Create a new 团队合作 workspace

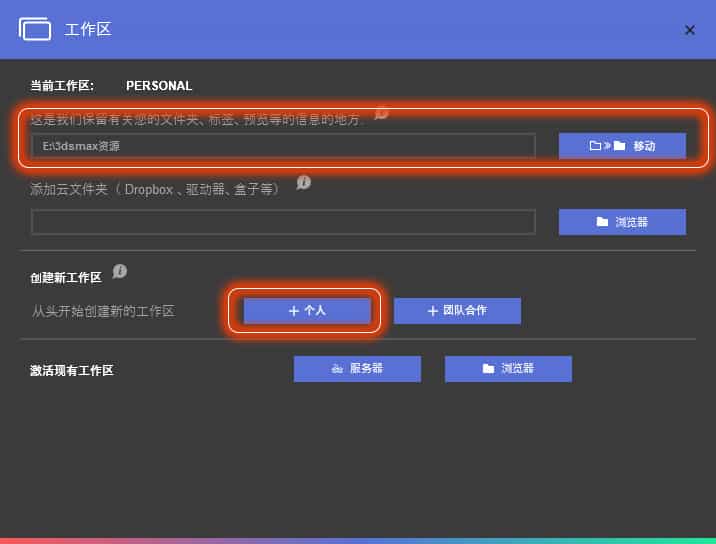pos(457,311)
